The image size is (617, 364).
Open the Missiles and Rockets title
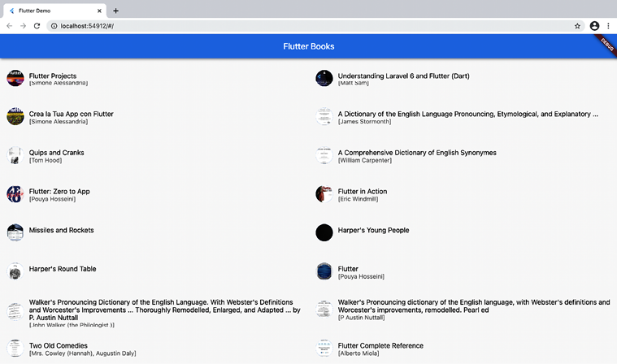[62, 230]
